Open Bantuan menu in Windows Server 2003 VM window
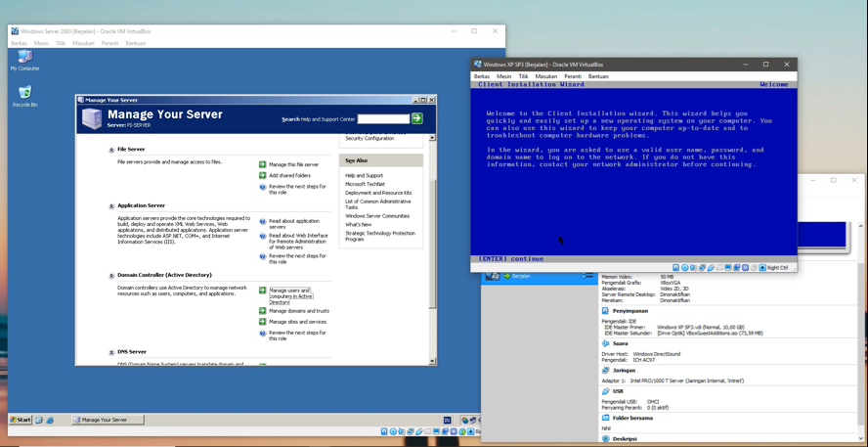This screenshot has width=868, height=447. pyautogui.click(x=136, y=43)
